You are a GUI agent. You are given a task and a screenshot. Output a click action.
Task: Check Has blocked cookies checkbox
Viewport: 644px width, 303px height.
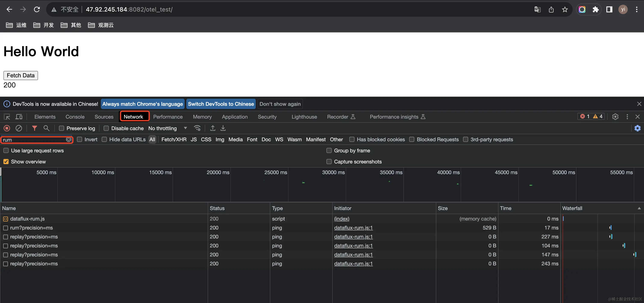(352, 140)
